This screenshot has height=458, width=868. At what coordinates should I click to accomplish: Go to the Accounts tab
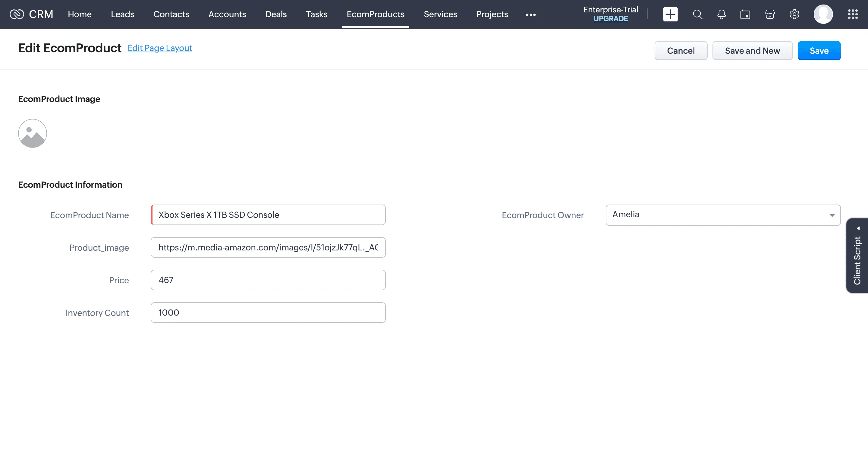click(x=227, y=14)
